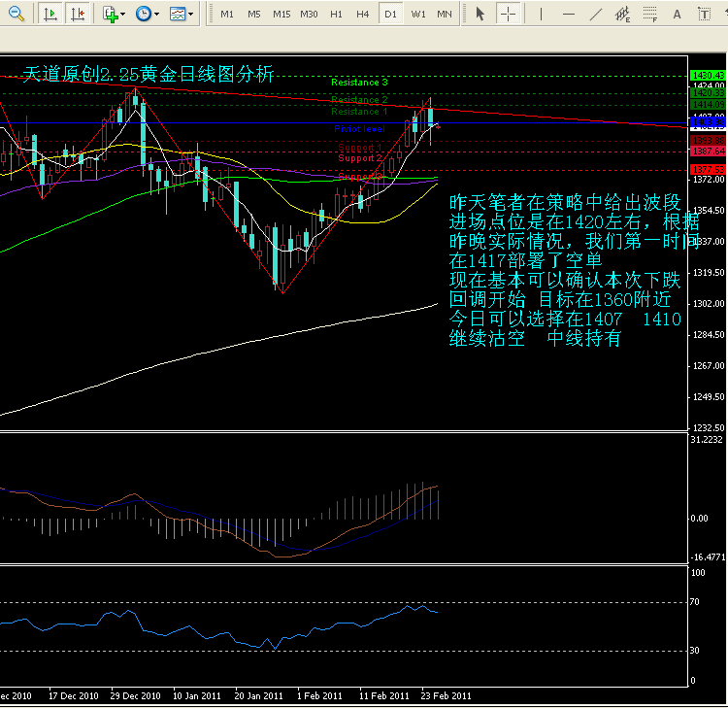The height and width of the screenshot is (708, 728).
Task: Select the Text Label (T) tool
Action: click(x=705, y=15)
